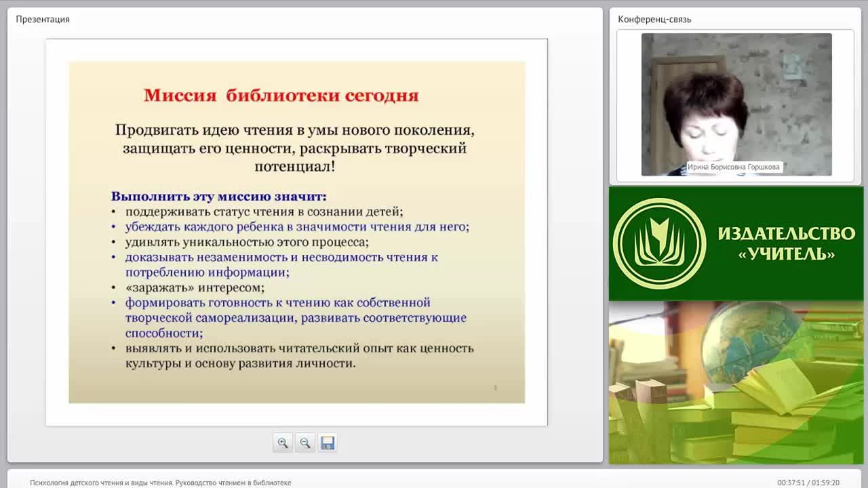Click the paragraph Продвигать идею чтения
The width and height of the screenshot is (868, 488).
[x=295, y=148]
